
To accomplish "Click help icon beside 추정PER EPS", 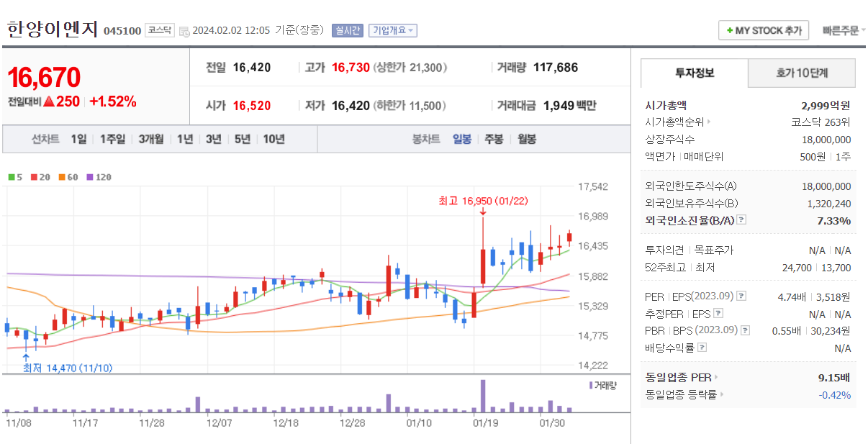I will [x=718, y=314].
